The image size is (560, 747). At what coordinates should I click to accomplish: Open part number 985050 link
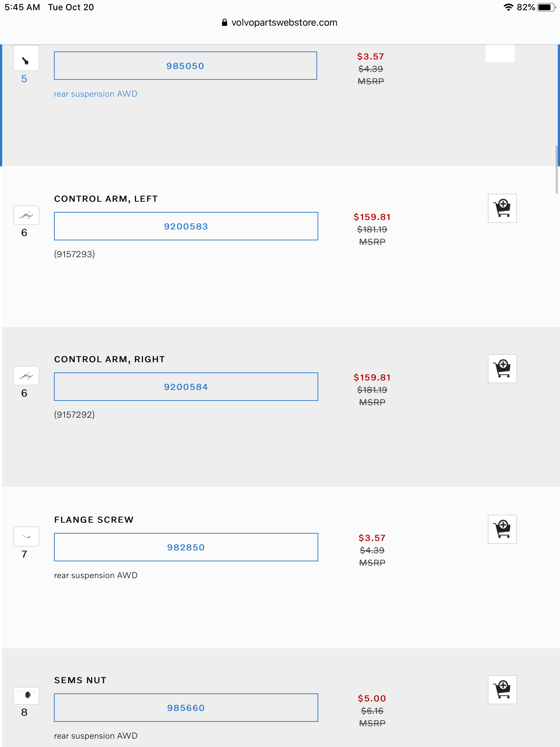click(185, 66)
